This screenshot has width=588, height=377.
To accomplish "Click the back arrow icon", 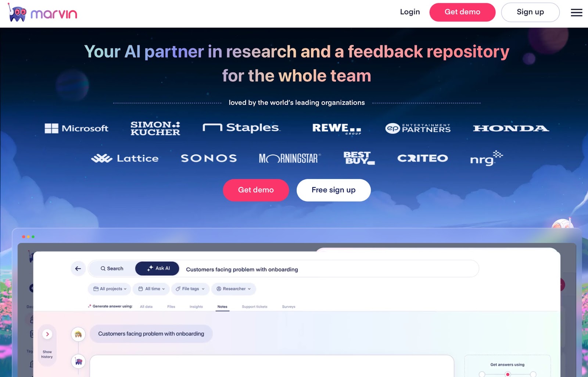I will tap(78, 269).
